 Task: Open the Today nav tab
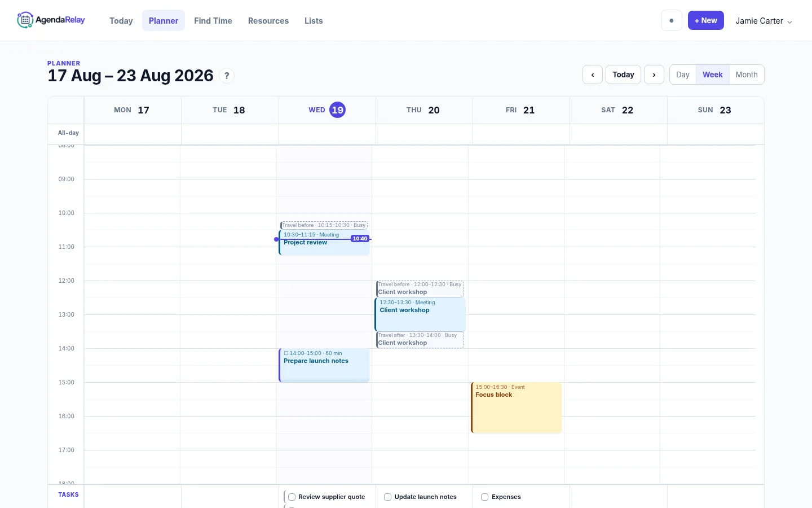121,21
